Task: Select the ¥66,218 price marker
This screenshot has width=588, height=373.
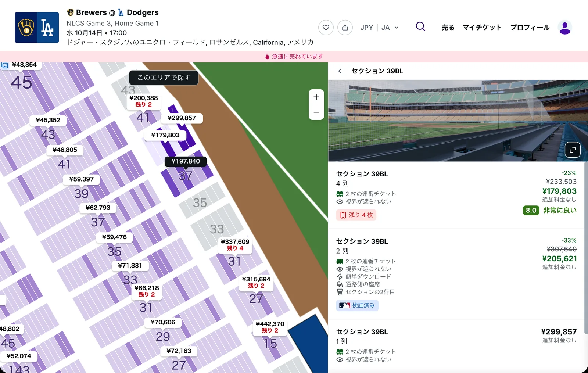Action: pos(147,291)
